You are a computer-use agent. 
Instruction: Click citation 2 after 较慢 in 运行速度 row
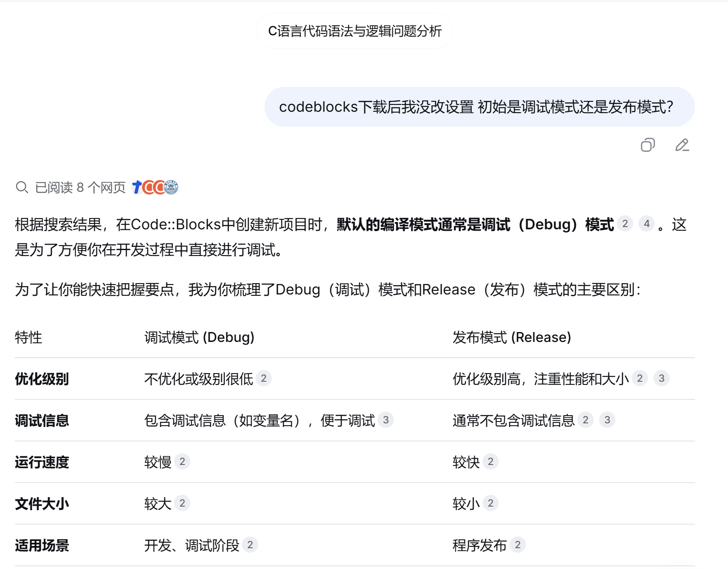pos(182,461)
